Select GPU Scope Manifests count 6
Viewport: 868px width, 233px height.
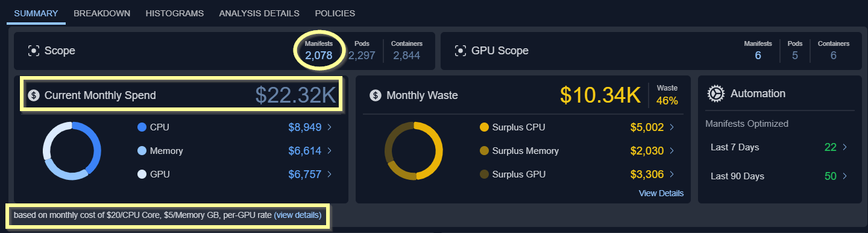click(x=758, y=56)
